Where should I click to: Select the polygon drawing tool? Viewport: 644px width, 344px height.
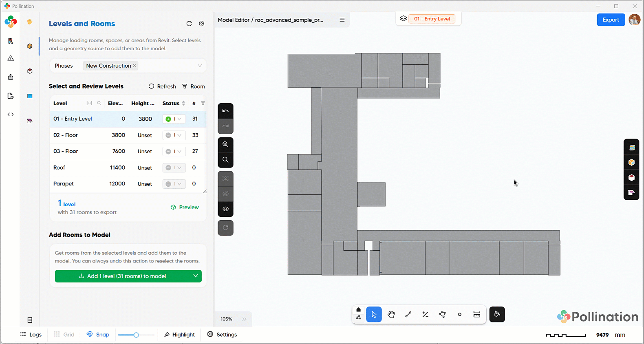coord(443,314)
